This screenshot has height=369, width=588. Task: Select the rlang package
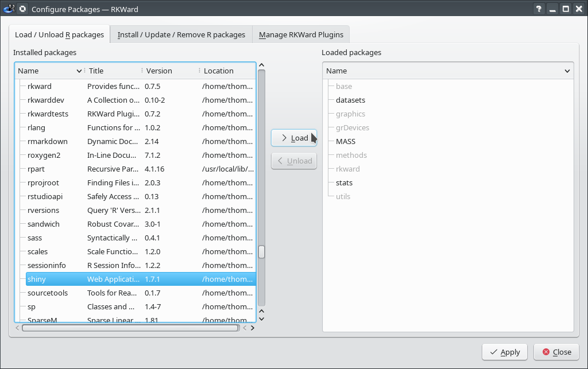(141, 128)
